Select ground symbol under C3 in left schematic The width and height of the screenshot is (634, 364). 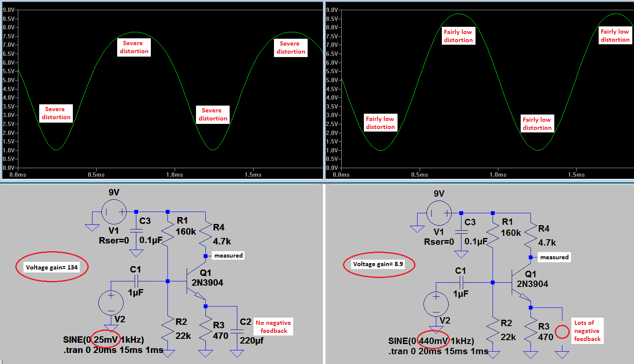click(x=136, y=253)
